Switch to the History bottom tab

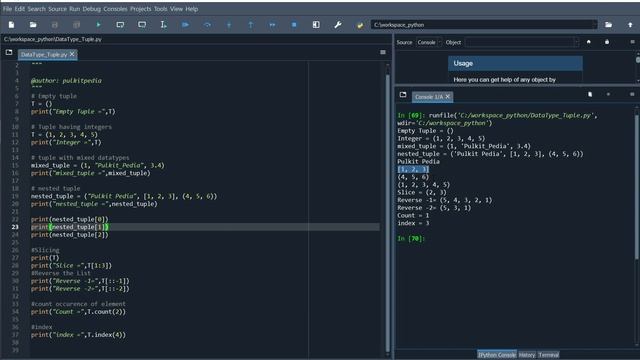[x=527, y=355]
